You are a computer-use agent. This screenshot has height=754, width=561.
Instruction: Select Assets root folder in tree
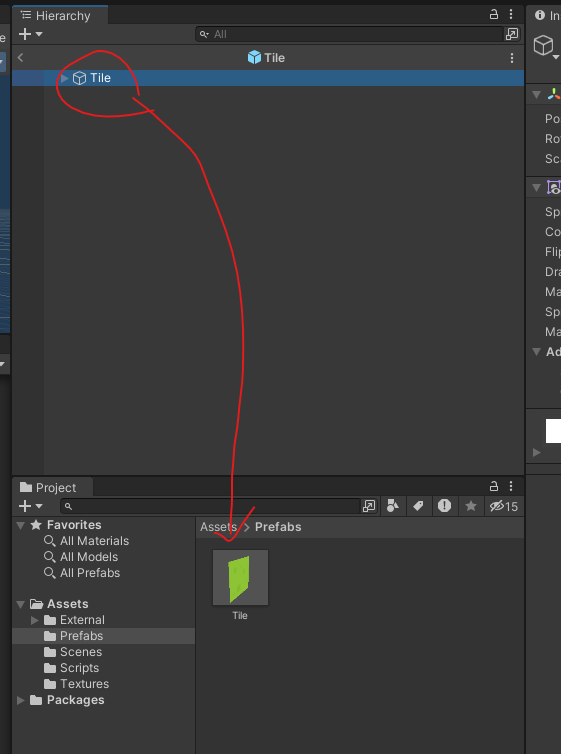tap(67, 604)
